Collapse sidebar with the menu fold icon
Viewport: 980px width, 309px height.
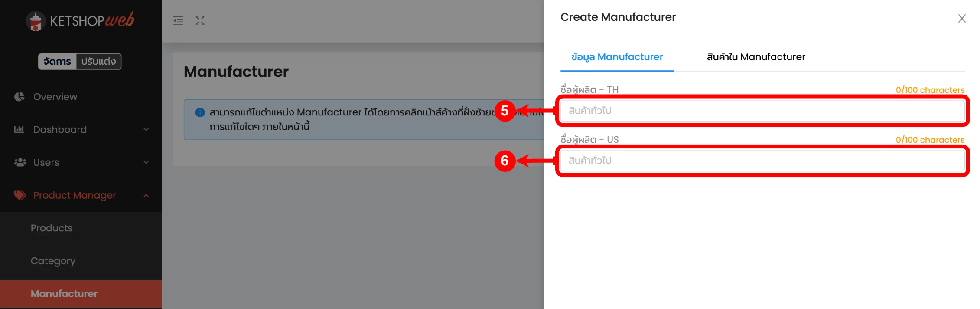point(178,20)
